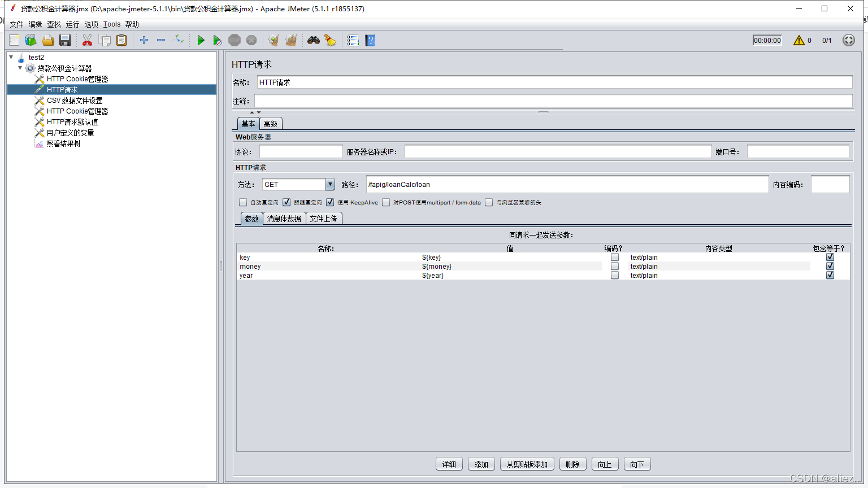Select 察看结果树 in the tree

63,143
